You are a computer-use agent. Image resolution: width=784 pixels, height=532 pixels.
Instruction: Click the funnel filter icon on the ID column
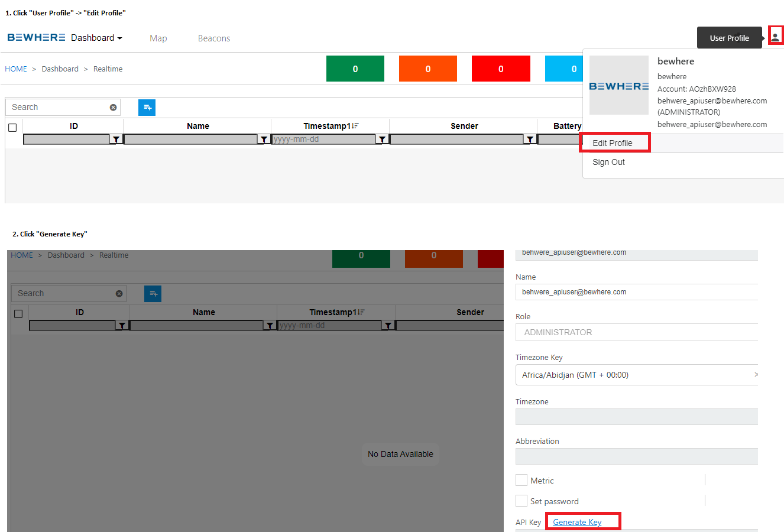pos(116,139)
